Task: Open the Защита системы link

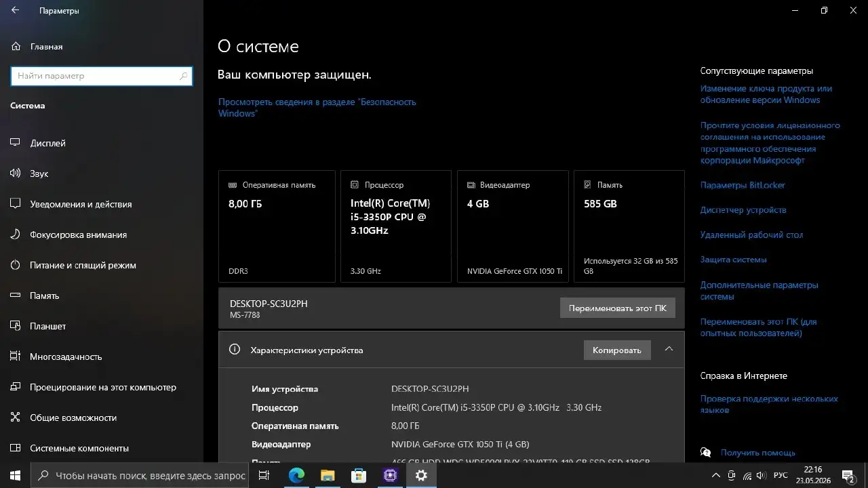Action: click(x=734, y=260)
